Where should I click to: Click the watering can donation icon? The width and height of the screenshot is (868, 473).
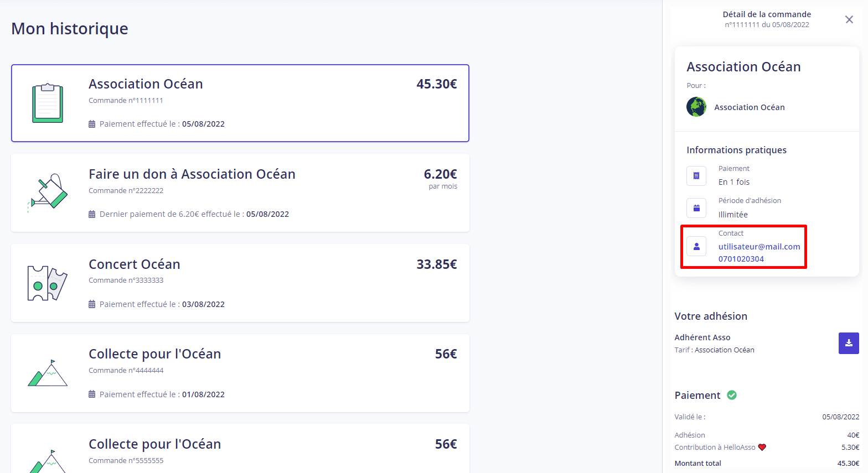pyautogui.click(x=48, y=193)
